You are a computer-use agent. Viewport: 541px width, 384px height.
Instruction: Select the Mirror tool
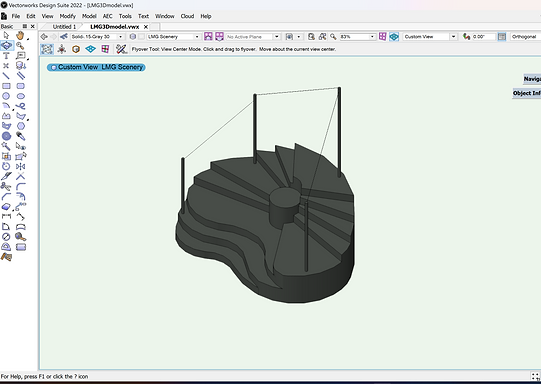click(x=20, y=166)
